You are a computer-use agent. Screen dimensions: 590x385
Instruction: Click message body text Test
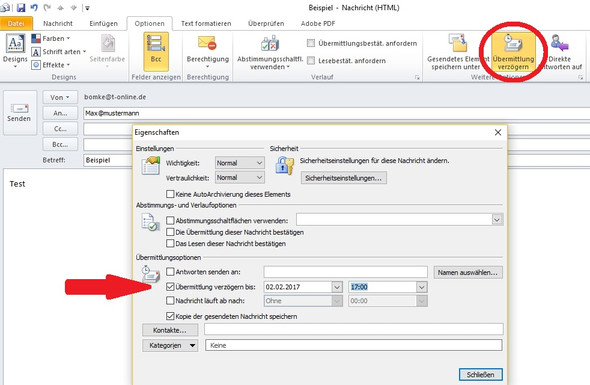[17, 184]
